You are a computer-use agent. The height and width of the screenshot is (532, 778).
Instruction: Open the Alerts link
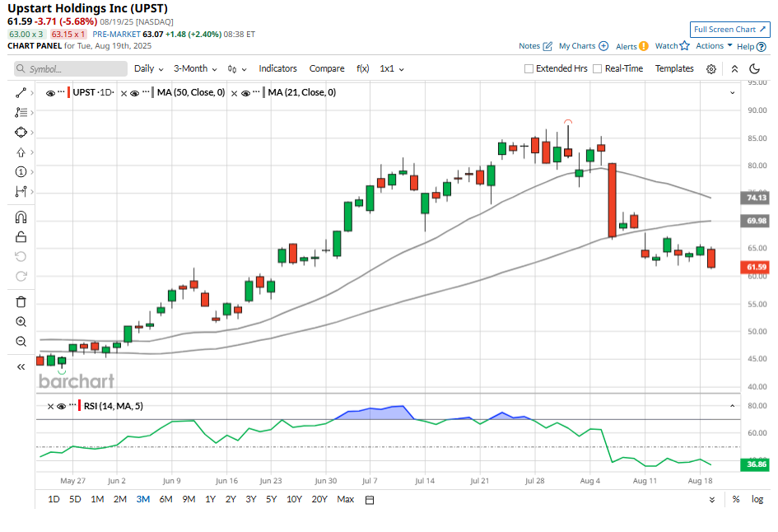click(x=632, y=46)
